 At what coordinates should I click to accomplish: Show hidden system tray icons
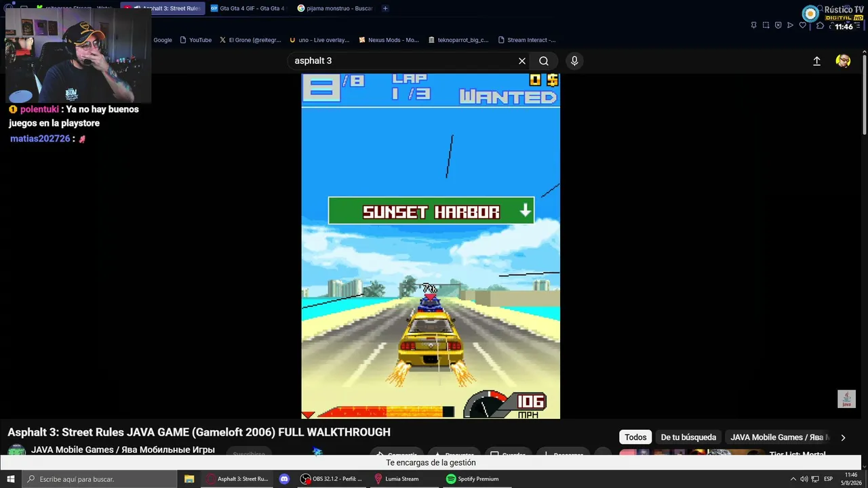click(793, 479)
